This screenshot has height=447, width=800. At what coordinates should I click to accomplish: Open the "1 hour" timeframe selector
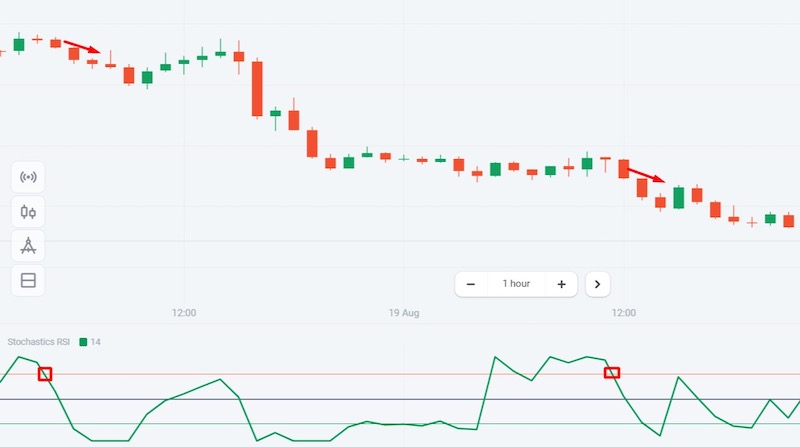tap(516, 284)
